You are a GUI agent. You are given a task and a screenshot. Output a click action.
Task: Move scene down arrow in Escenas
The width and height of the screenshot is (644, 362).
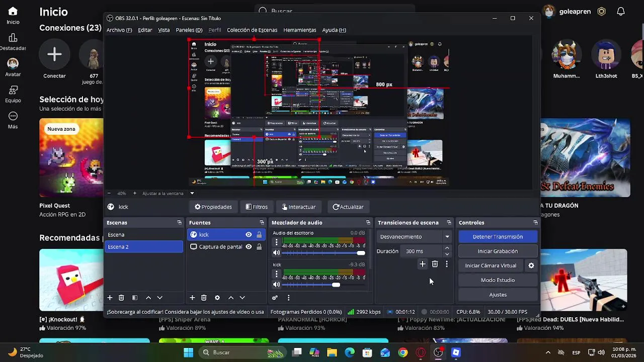159,298
